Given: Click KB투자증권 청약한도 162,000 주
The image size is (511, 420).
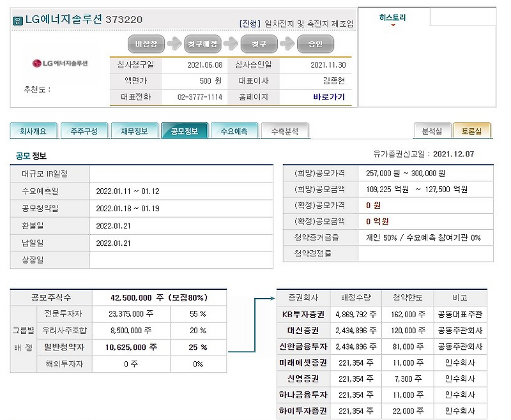Looking at the screenshot, I should 408,314.
